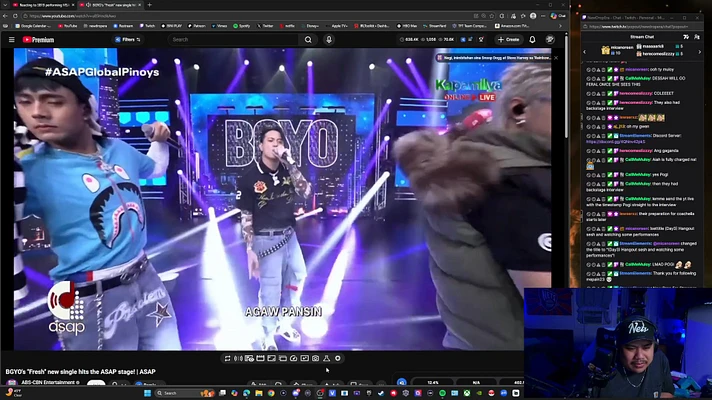The width and height of the screenshot is (712, 400).
Task: Open chat settings icon in Twitch Stream Chat header
Action: click(686, 37)
